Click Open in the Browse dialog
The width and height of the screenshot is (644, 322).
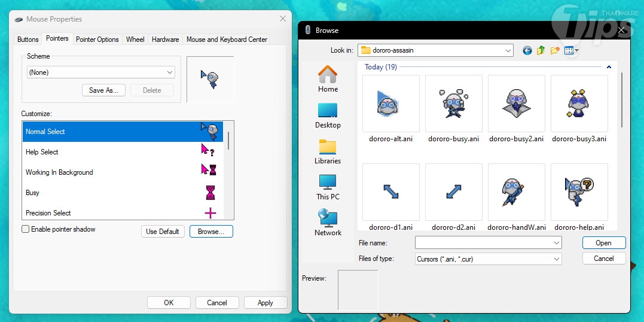tap(604, 243)
